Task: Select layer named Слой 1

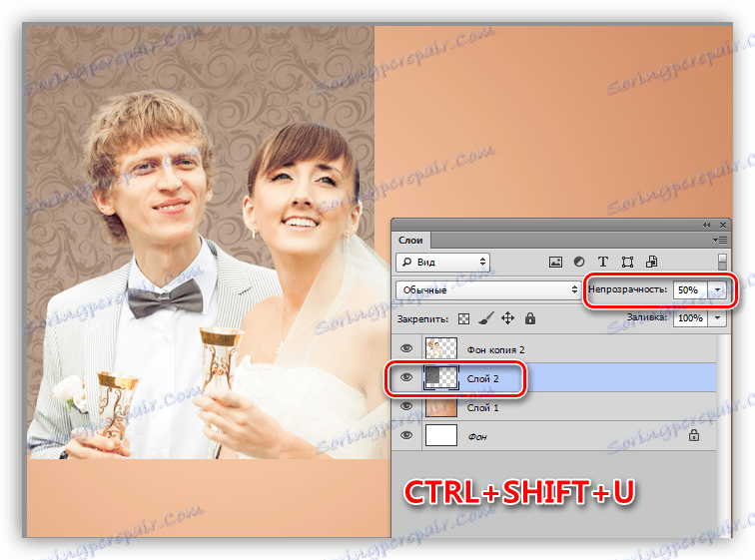Action: [482, 407]
